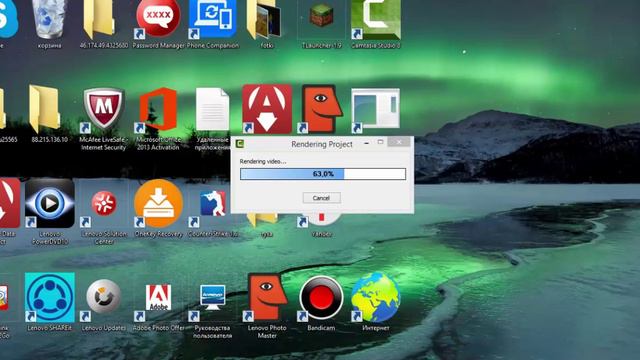Select the fotki folder
640x360 pixels.
tap(264, 19)
